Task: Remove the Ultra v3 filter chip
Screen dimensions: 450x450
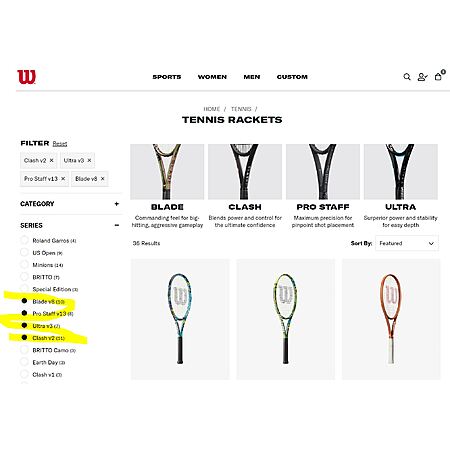Action: 89,160
